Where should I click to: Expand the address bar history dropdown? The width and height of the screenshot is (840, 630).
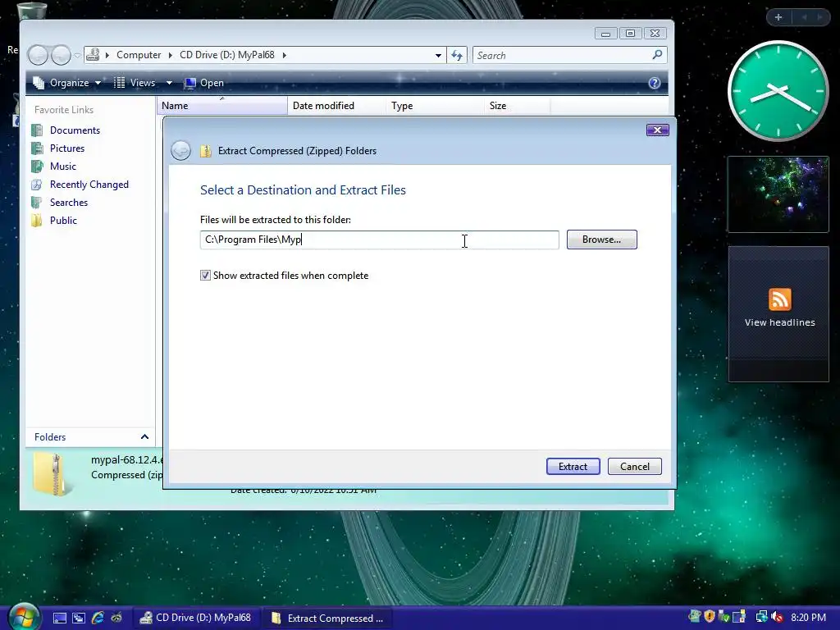point(438,55)
